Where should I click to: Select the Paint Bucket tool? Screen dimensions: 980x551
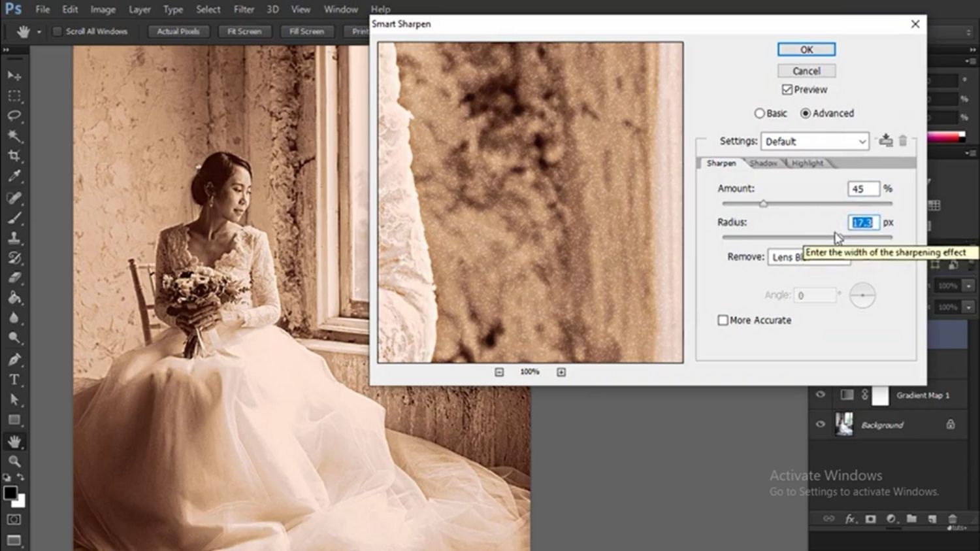point(14,298)
